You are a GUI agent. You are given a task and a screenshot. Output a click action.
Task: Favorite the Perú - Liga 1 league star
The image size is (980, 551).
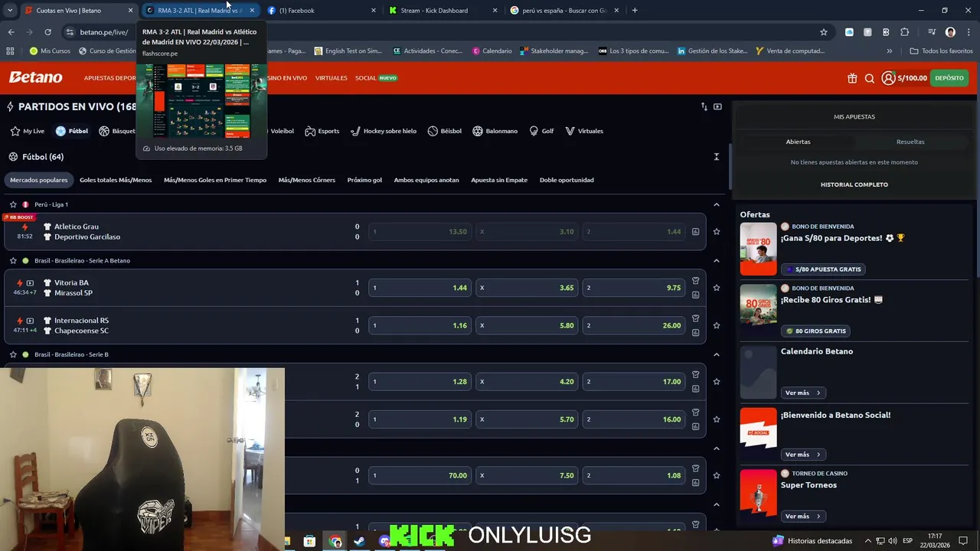(13, 204)
